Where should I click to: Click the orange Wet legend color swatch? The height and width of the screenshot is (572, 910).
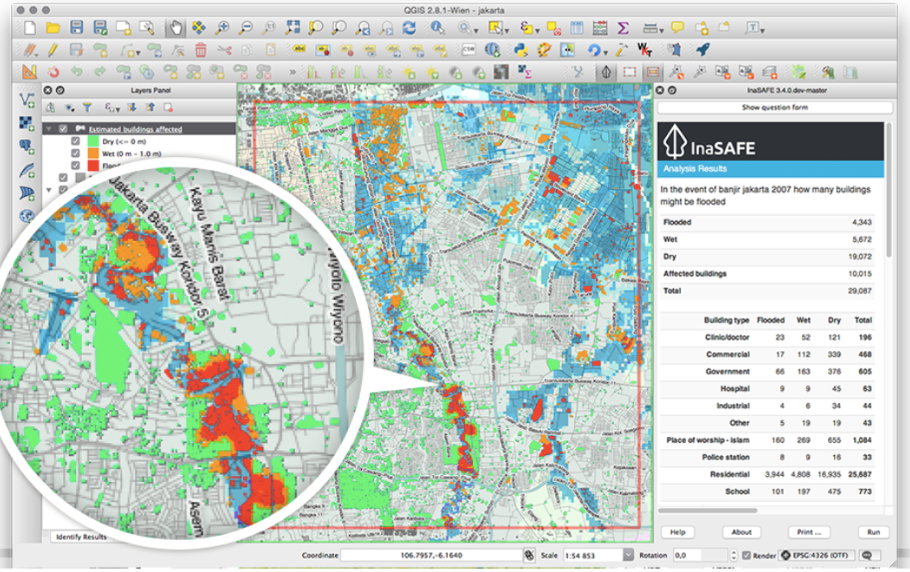tap(92, 154)
